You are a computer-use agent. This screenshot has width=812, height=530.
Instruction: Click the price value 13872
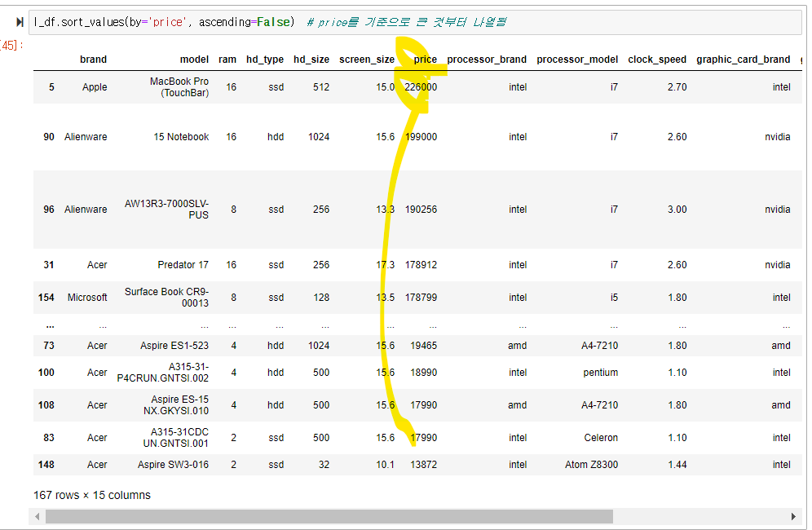click(x=424, y=465)
